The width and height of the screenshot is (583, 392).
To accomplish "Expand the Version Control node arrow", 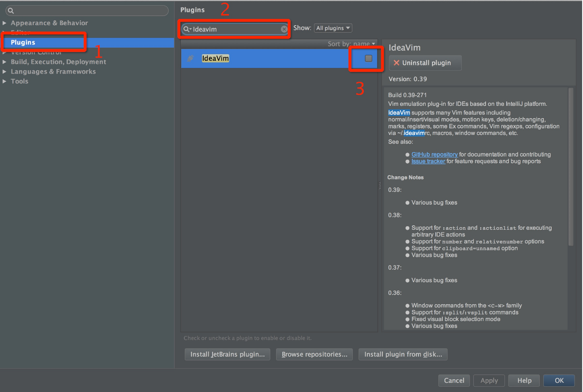I will coord(4,52).
